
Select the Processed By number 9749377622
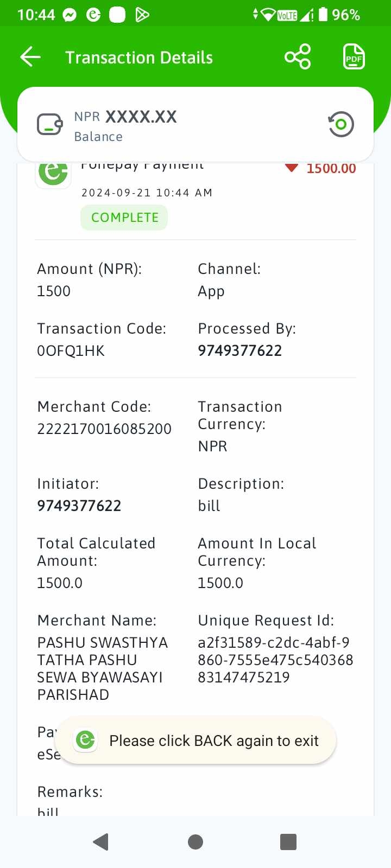[x=240, y=350]
